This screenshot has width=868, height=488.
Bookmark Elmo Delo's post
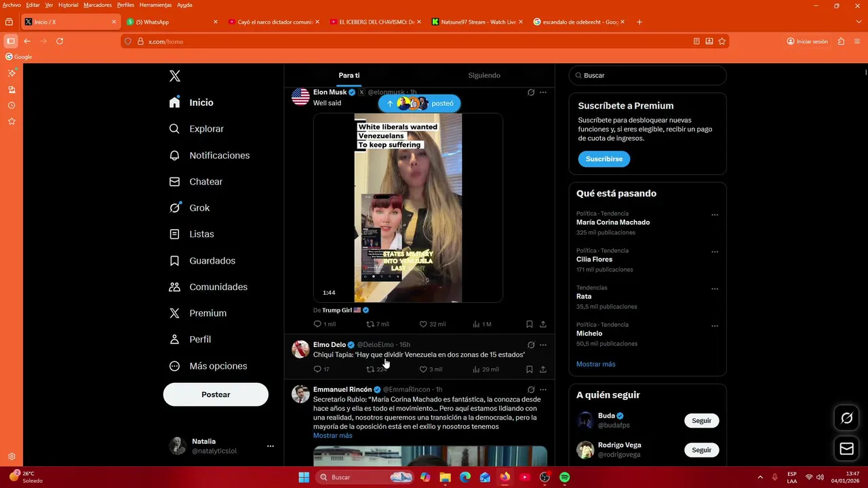tap(530, 369)
